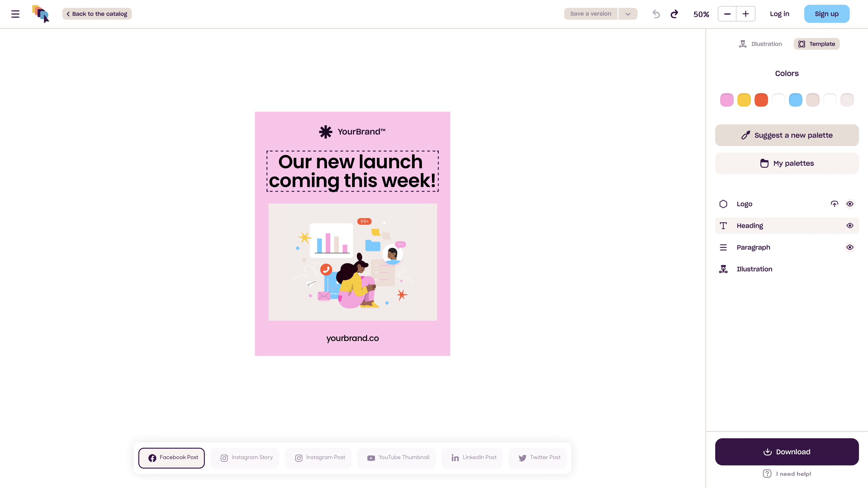Zoom in with the plus button
This screenshot has width=868, height=488.
point(746,14)
